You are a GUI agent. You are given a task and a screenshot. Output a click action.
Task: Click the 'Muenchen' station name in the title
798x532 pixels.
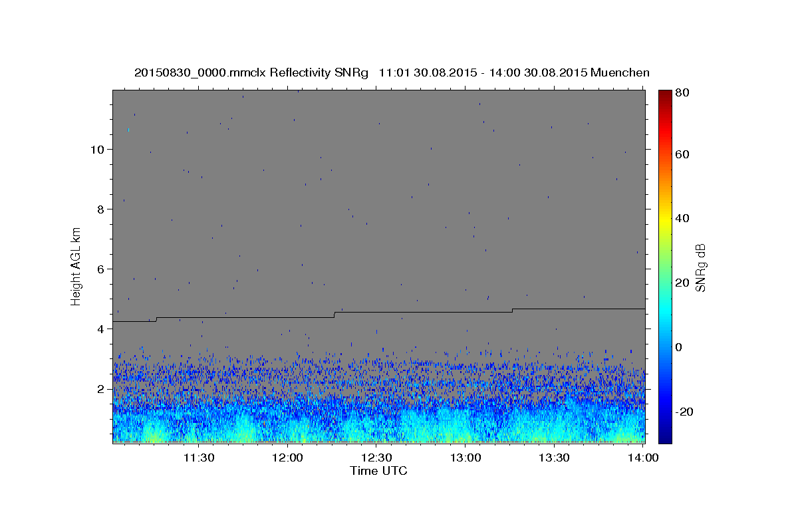620,72
